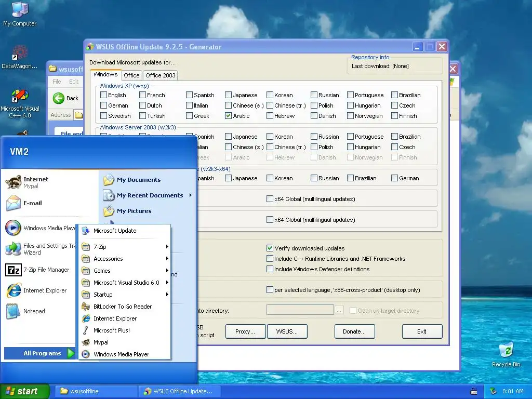The image size is (532, 399).
Task: Click Microsoft Update in All Programs
Action: coord(125,231)
